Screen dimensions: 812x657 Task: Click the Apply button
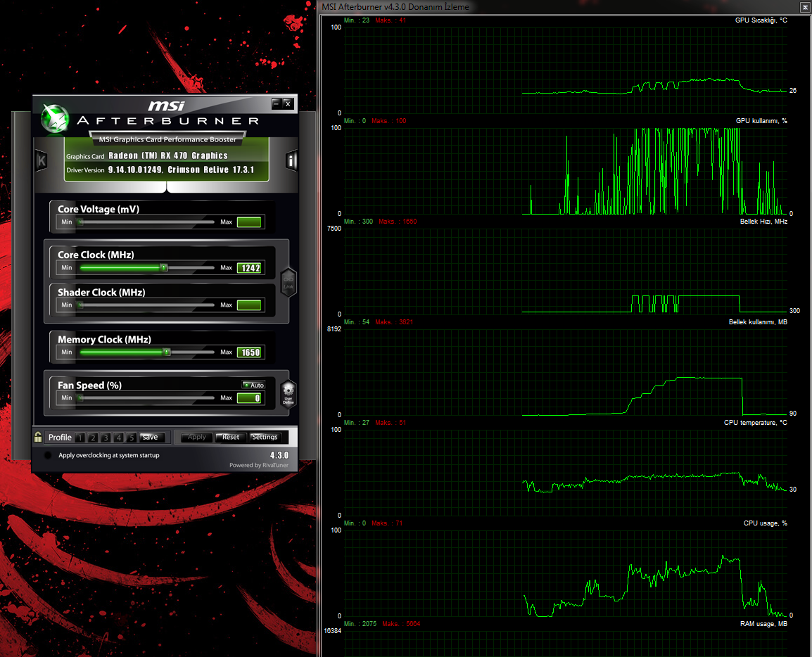pos(197,438)
